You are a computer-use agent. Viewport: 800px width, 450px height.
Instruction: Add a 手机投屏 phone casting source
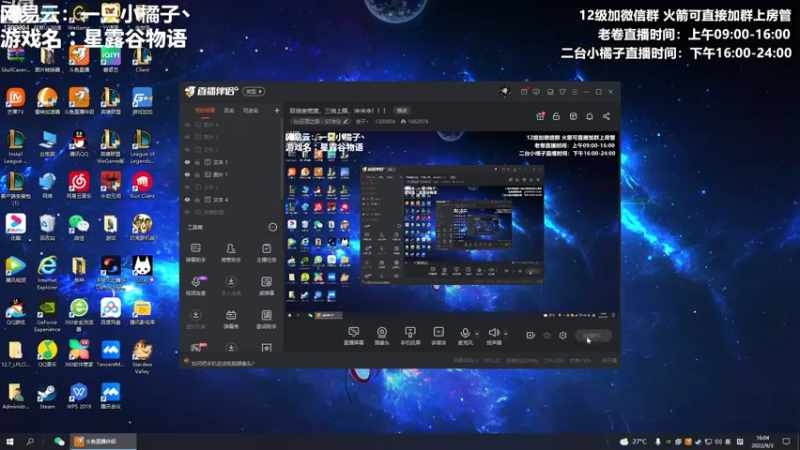click(x=410, y=336)
